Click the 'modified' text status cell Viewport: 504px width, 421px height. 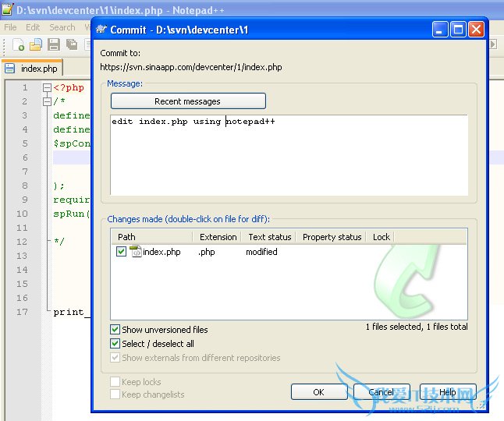coord(261,252)
